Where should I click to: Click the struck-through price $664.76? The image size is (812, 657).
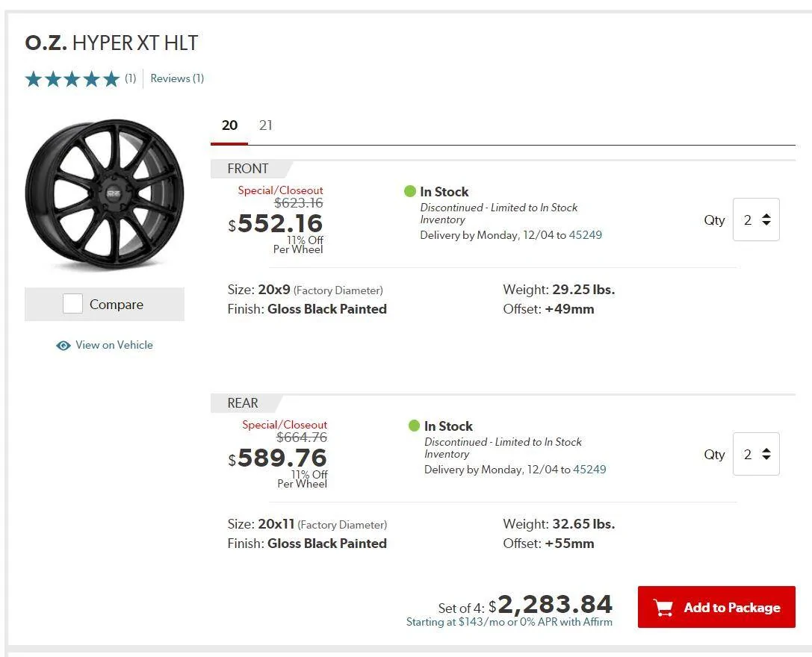(x=302, y=438)
